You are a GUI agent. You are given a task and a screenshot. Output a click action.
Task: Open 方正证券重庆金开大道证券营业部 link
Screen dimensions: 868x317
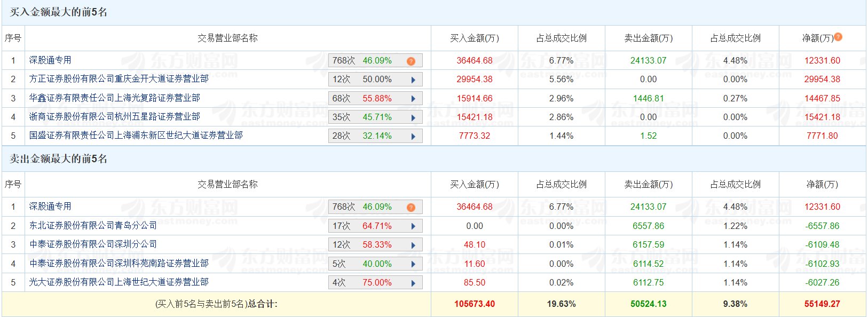tap(119, 79)
